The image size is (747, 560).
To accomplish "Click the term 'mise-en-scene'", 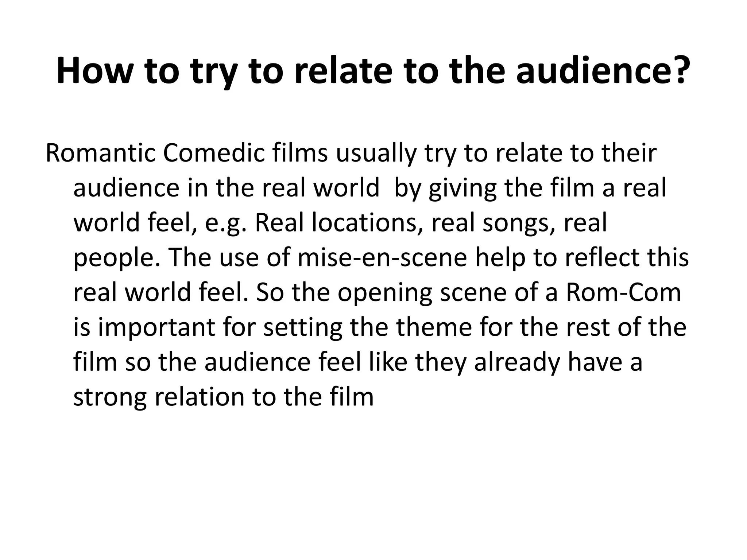I will click(382, 257).
